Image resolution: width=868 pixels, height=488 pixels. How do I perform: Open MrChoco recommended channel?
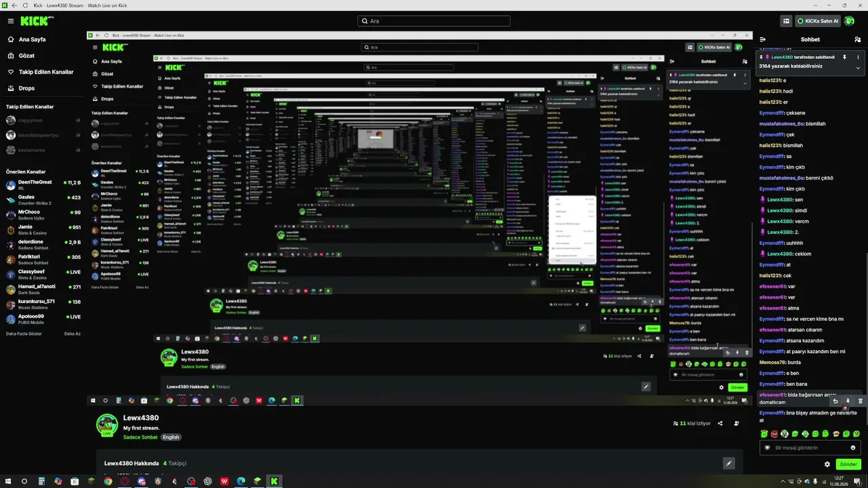[43, 214]
